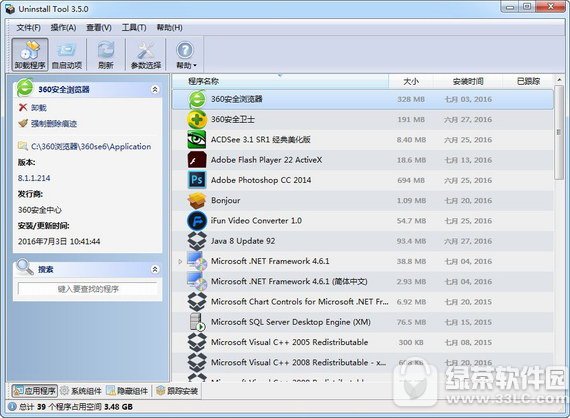
Task: Select 360安全卫士 program name
Action: click(233, 120)
